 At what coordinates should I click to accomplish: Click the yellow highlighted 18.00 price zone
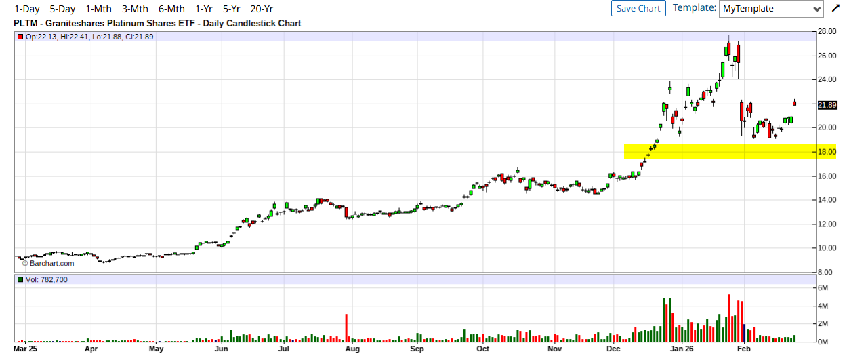coord(730,152)
